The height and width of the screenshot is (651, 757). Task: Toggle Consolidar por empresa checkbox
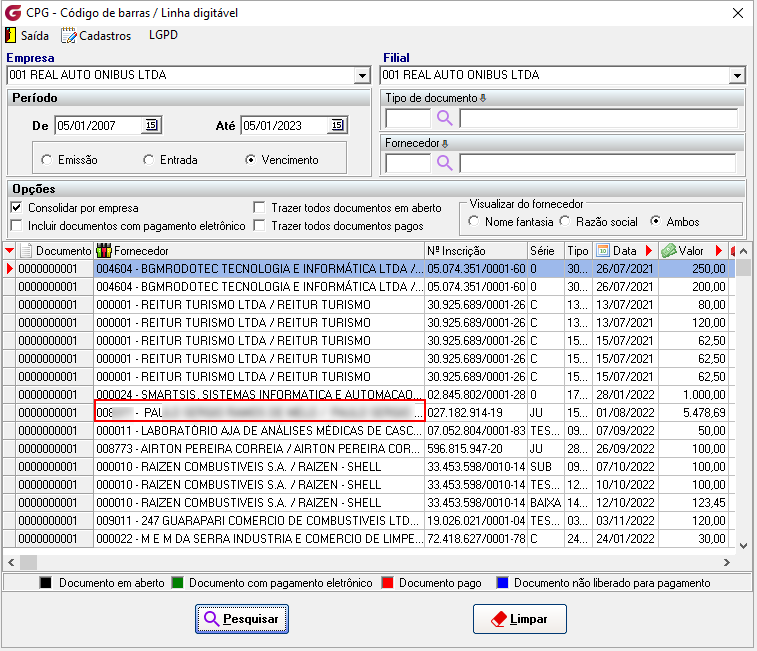[16, 208]
